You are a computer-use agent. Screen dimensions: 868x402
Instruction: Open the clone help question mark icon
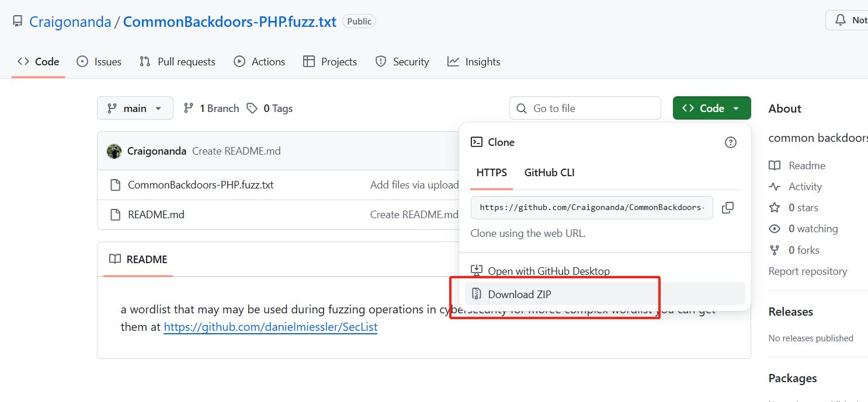click(730, 142)
